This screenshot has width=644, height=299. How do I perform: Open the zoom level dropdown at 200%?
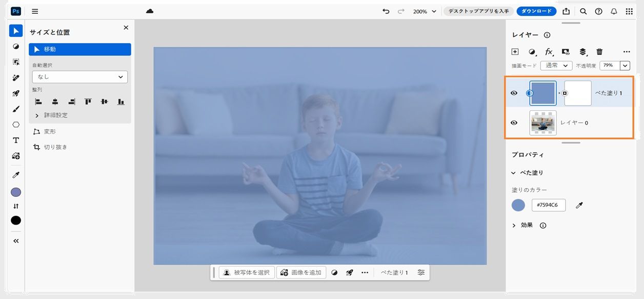click(x=425, y=11)
